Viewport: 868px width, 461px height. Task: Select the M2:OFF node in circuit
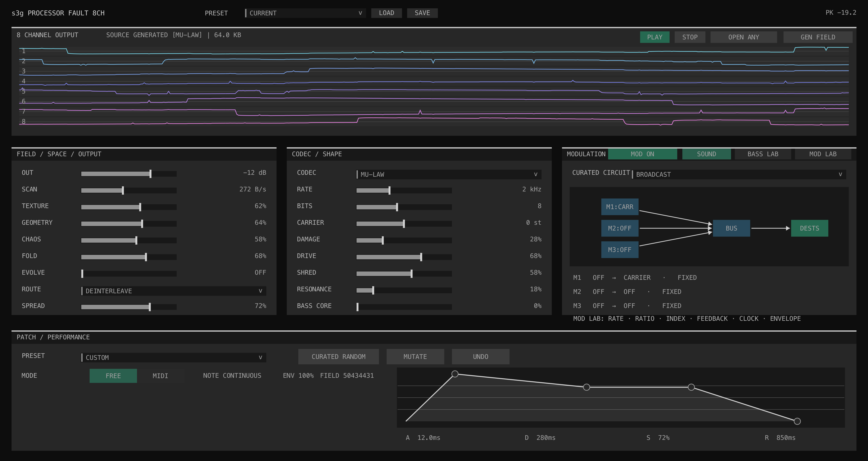[x=620, y=228]
